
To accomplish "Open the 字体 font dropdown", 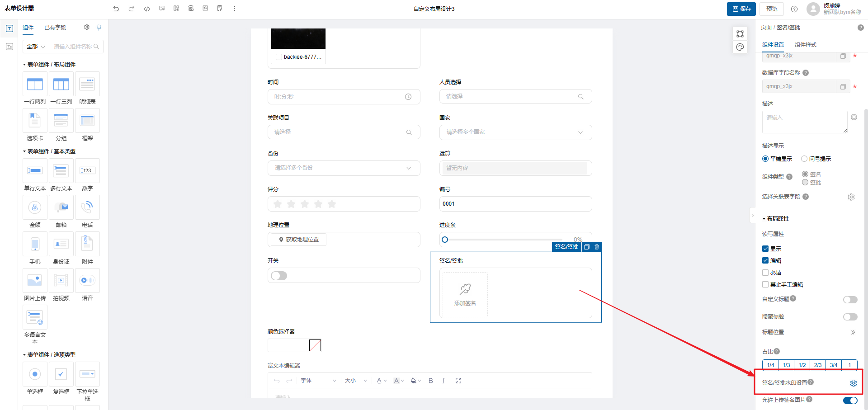I will pyautogui.click(x=319, y=381).
